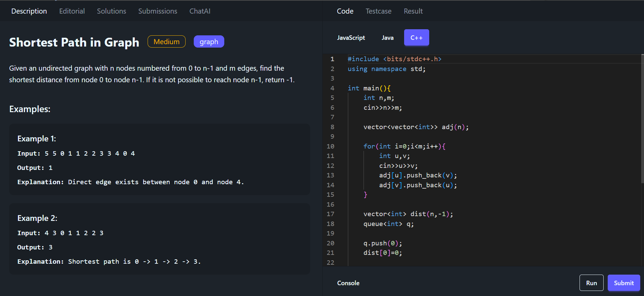Switch to the Solutions tab

click(x=111, y=11)
